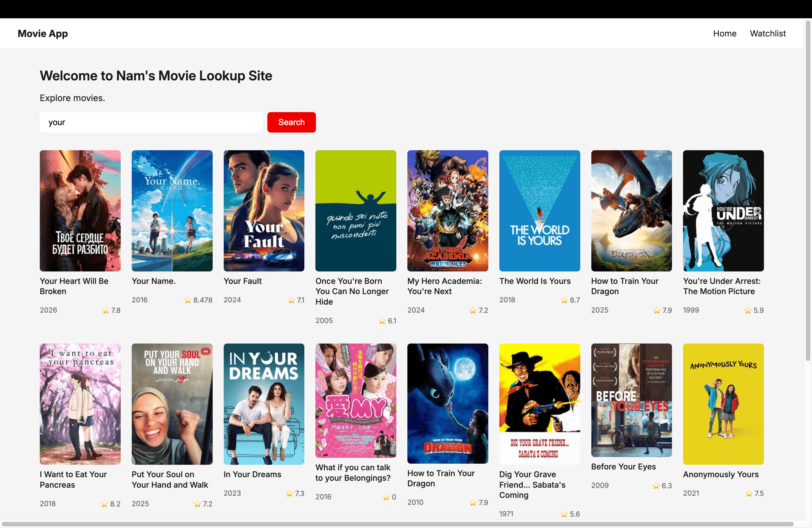Screen dimensions: 812x528
Task: Open the Your Fault poster
Action: pyautogui.click(x=264, y=211)
